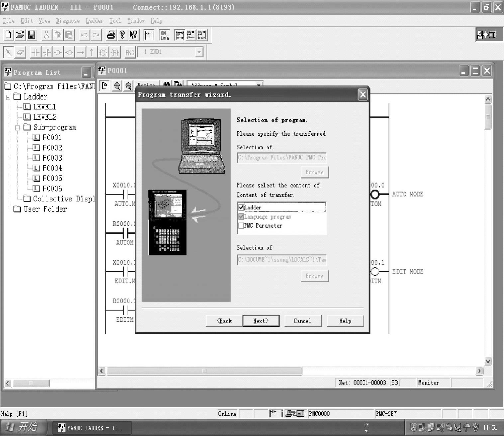Print using the printer icon

click(x=111, y=35)
